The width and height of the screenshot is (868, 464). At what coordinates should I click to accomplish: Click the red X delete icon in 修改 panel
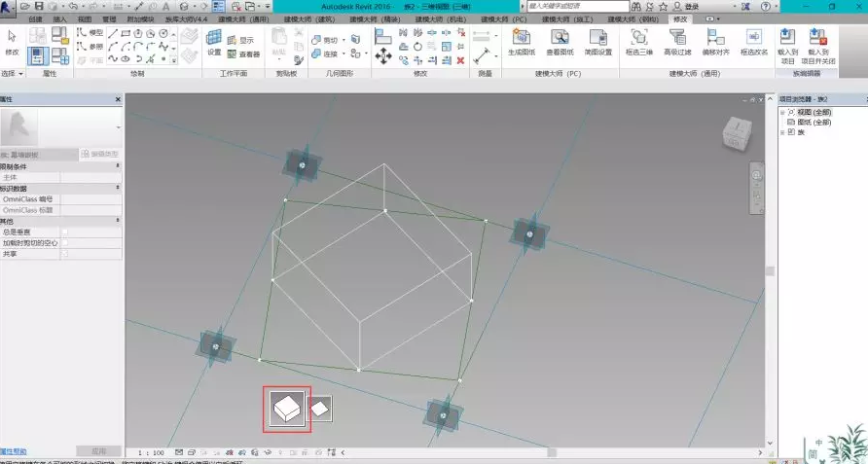(460, 60)
